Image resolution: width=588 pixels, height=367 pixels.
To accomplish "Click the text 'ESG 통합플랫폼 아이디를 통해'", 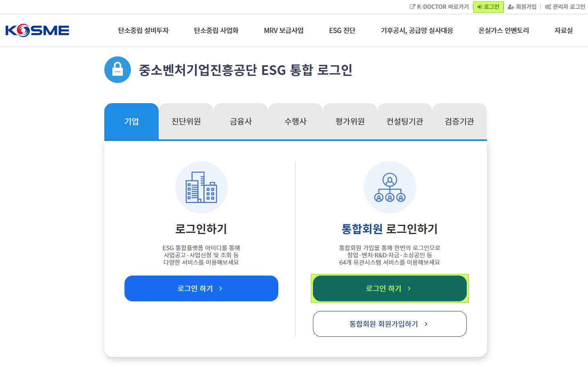I will pos(201,248).
